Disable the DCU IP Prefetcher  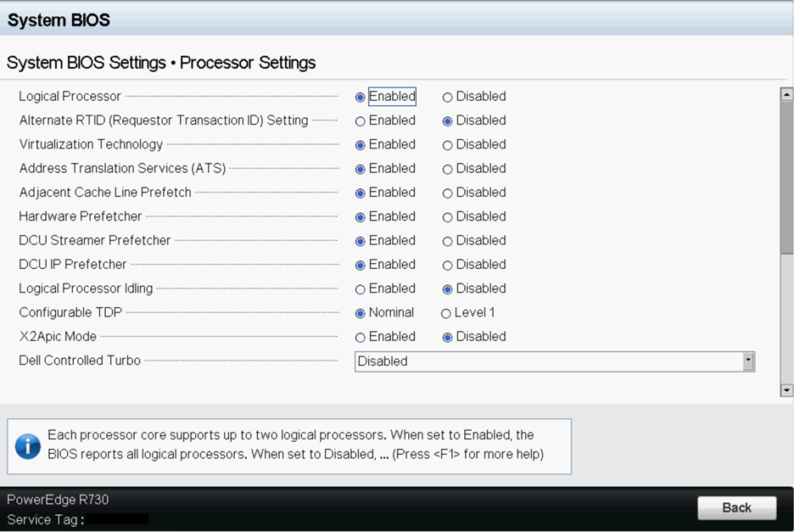point(447,265)
